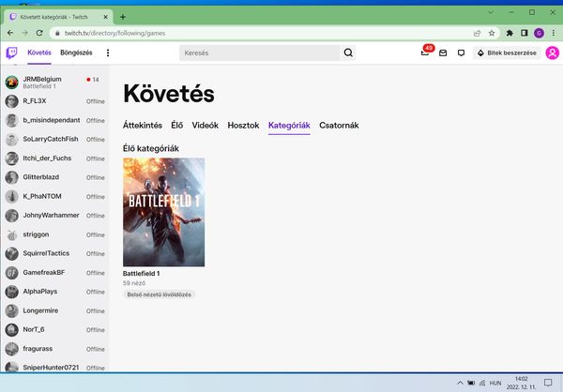Switch to the Videók tab

(205, 125)
